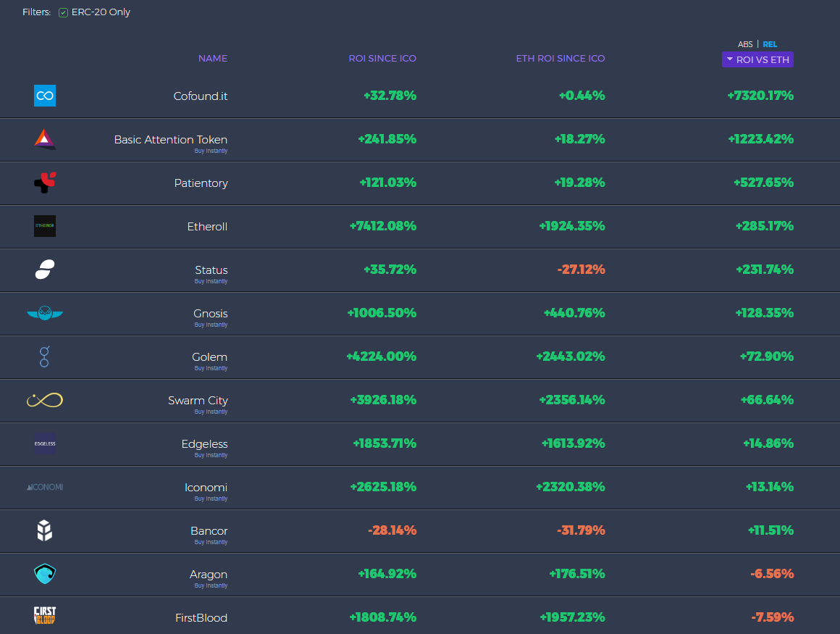The image size is (840, 634).
Task: Open the Etheroll name link
Action: pyautogui.click(x=207, y=227)
